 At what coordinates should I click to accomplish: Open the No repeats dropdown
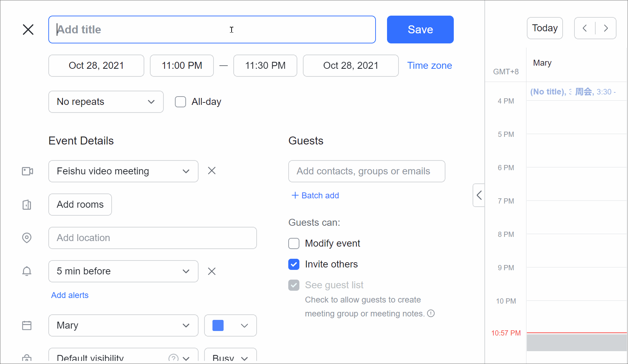[x=106, y=101]
